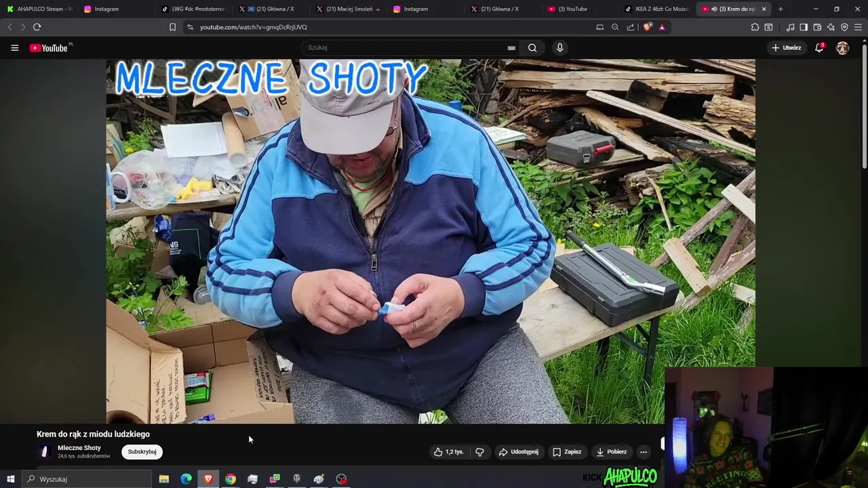Image resolution: width=868 pixels, height=488 pixels.
Task: Open the Leo AI sparkle icon
Action: click(831, 27)
